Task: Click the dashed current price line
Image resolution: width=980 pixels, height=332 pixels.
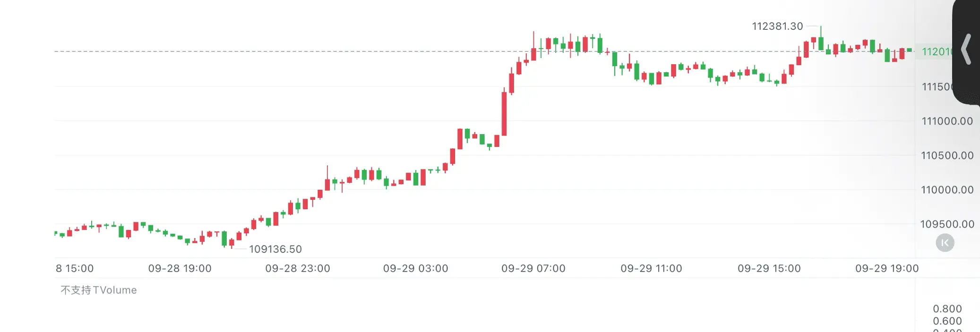Action: click(x=484, y=51)
